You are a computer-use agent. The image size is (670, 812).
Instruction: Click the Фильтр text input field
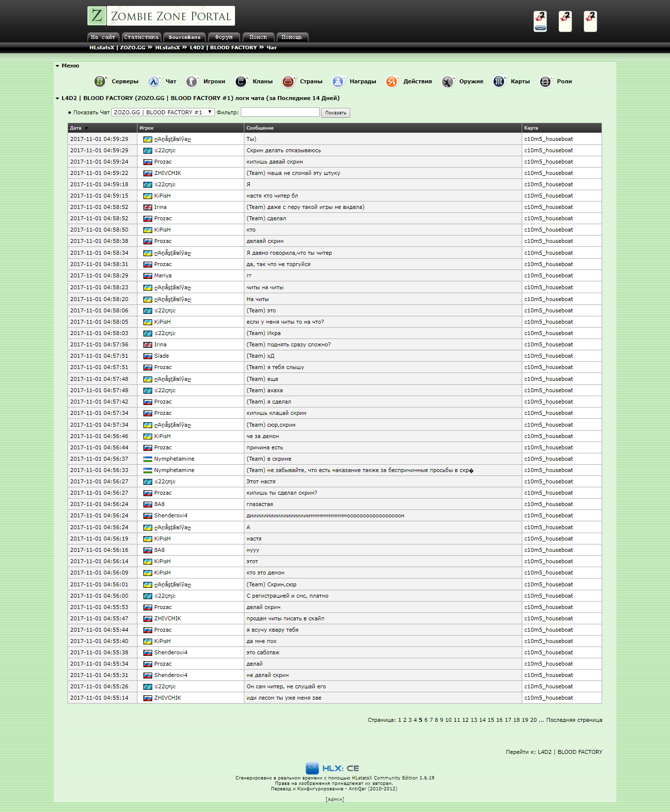click(280, 112)
